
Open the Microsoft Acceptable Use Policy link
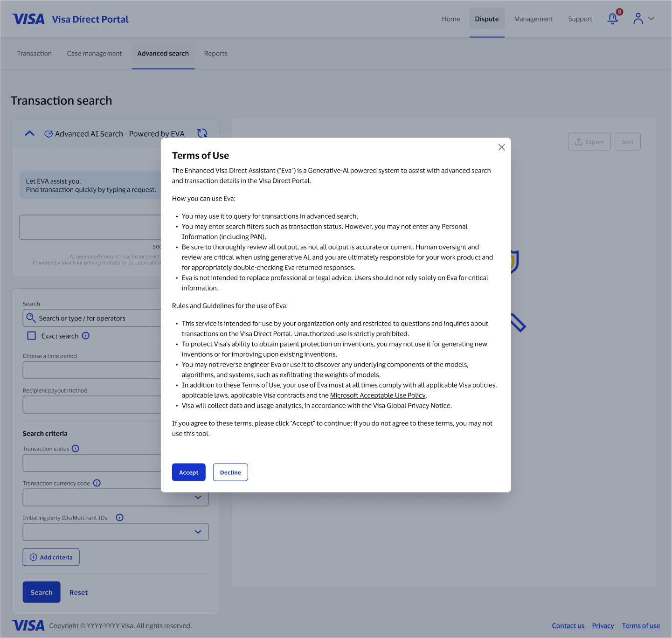(378, 395)
